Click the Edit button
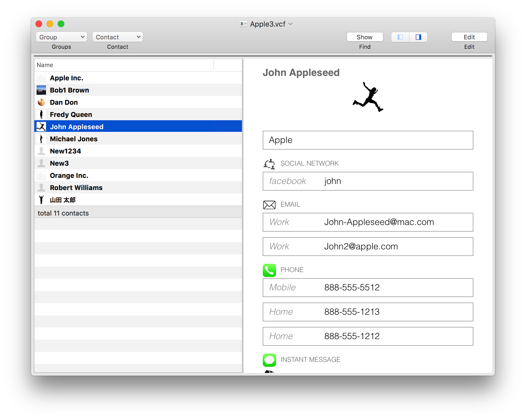Screen dimensions: 526x420 click(469, 37)
